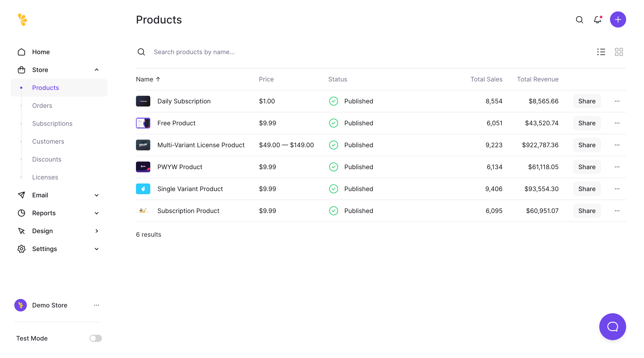Switch products to list view
Image resolution: width=644 pixels, height=358 pixels.
coord(601,52)
